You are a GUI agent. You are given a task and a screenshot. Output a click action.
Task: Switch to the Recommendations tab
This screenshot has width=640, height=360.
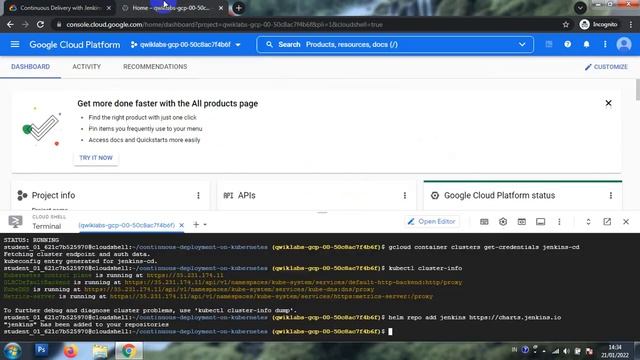coord(155,67)
